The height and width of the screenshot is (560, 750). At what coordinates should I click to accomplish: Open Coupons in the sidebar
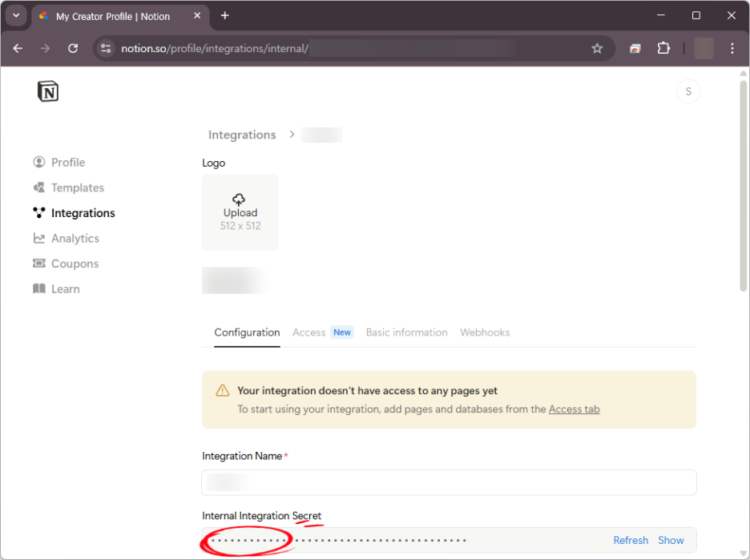coord(66,264)
